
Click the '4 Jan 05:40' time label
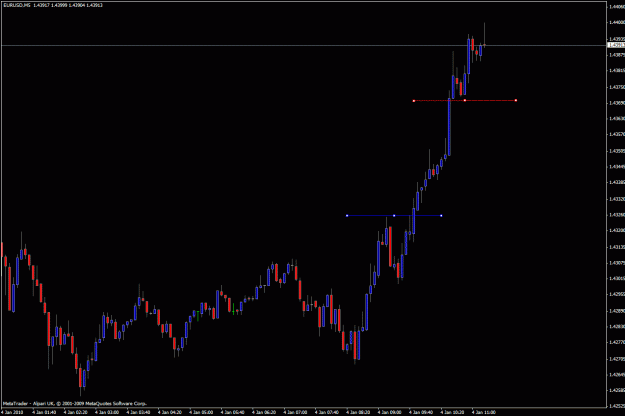[233, 412]
